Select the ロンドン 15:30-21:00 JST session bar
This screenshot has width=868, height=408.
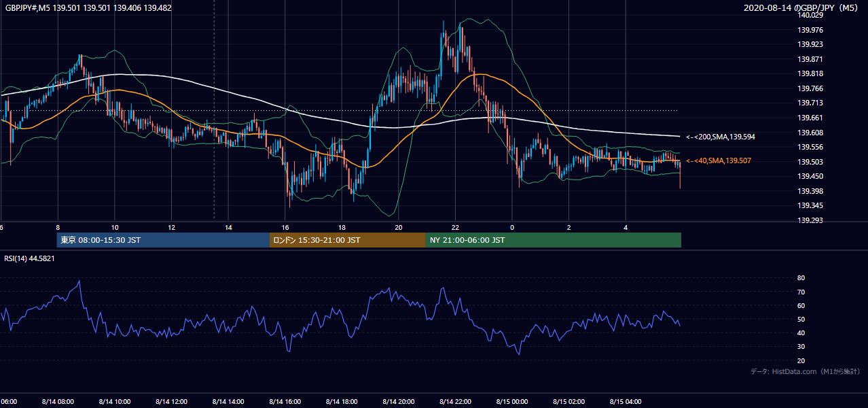(x=348, y=240)
